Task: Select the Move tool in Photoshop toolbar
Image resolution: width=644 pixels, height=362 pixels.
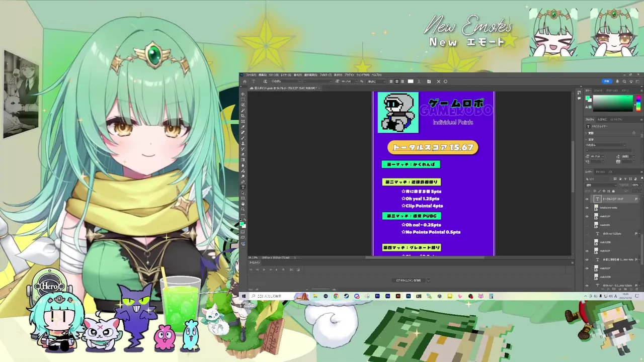Action: (243, 94)
